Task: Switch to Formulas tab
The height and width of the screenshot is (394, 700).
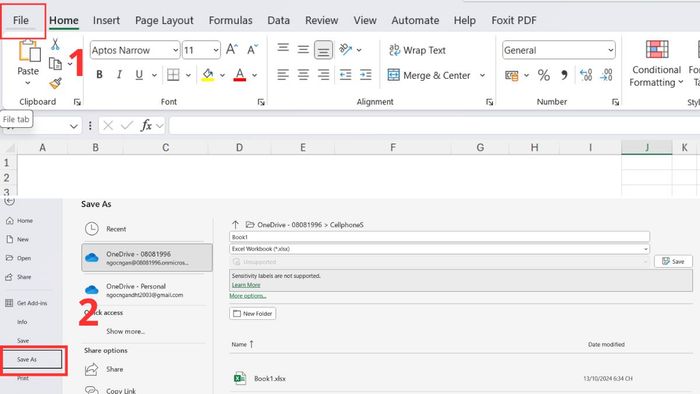Action: coord(230,21)
